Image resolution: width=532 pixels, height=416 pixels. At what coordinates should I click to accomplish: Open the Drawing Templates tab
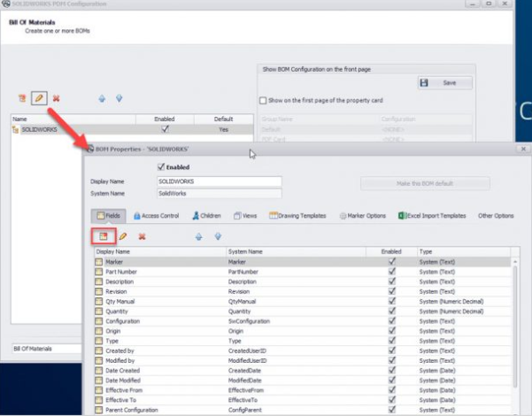tap(299, 215)
